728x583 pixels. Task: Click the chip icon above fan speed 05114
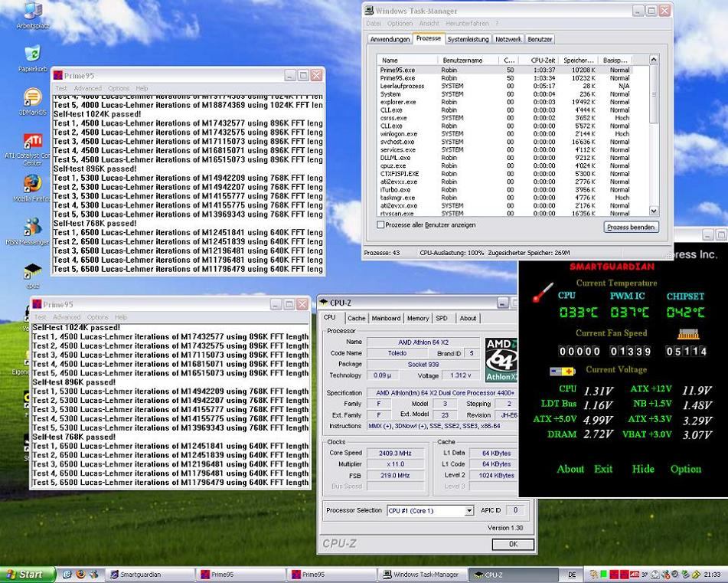[x=688, y=333]
